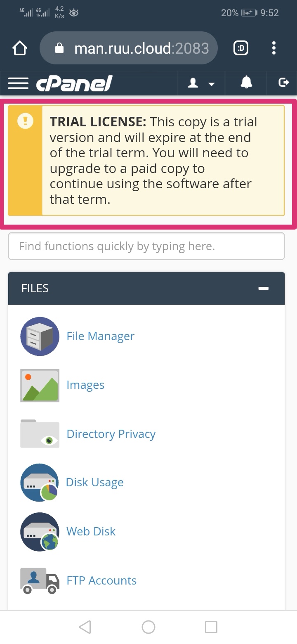Click the FTP Accounts link
The height and width of the screenshot is (644, 297).
[101, 580]
